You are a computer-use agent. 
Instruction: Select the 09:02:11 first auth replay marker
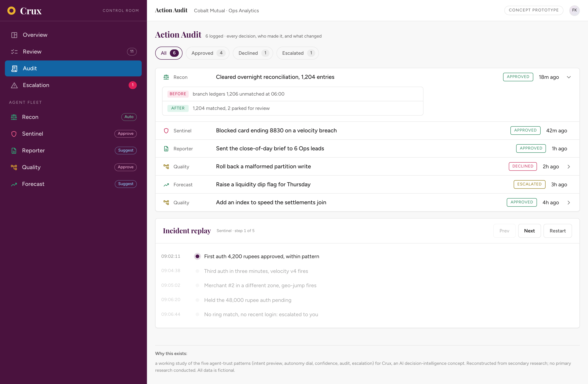point(197,256)
